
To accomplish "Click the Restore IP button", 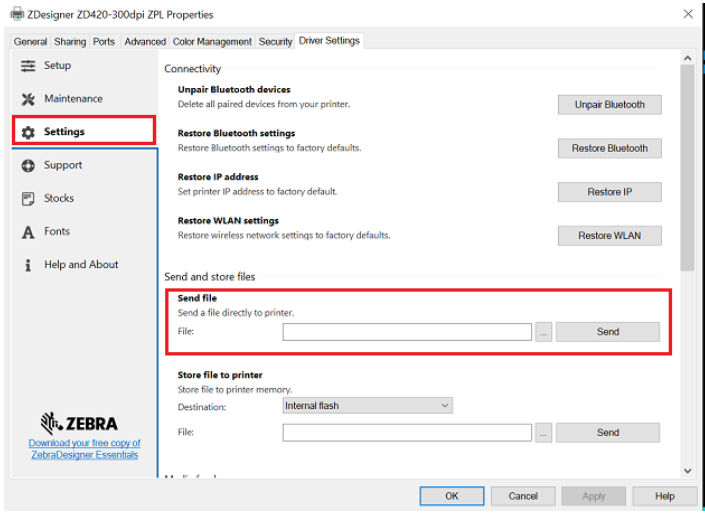I will point(609,192).
